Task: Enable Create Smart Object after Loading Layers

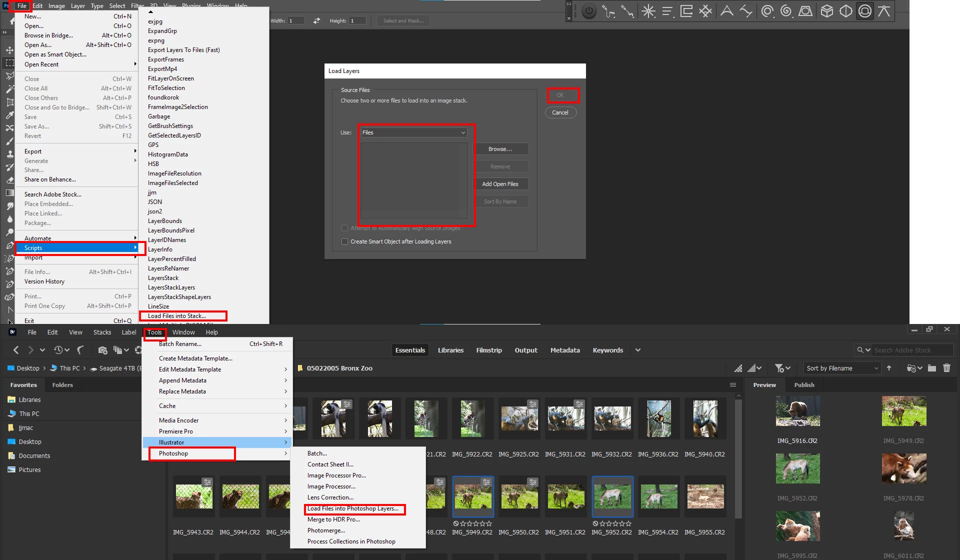Action: tap(344, 241)
